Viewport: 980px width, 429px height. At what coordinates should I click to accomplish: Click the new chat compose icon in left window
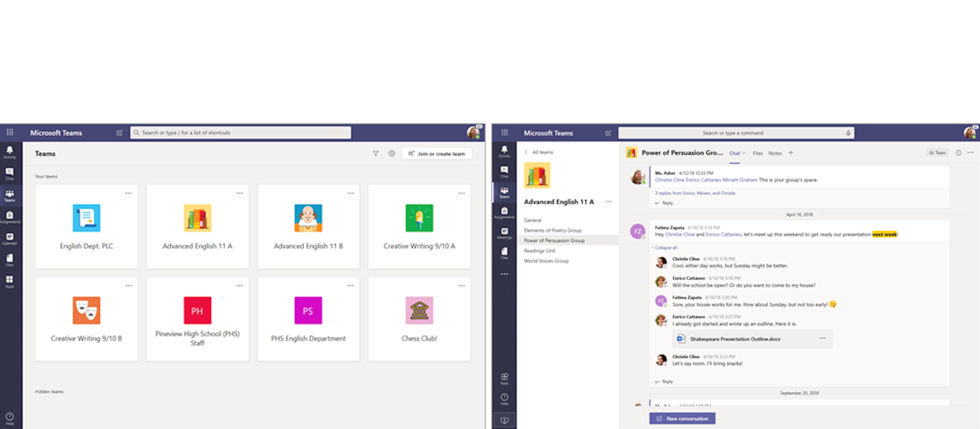(119, 132)
